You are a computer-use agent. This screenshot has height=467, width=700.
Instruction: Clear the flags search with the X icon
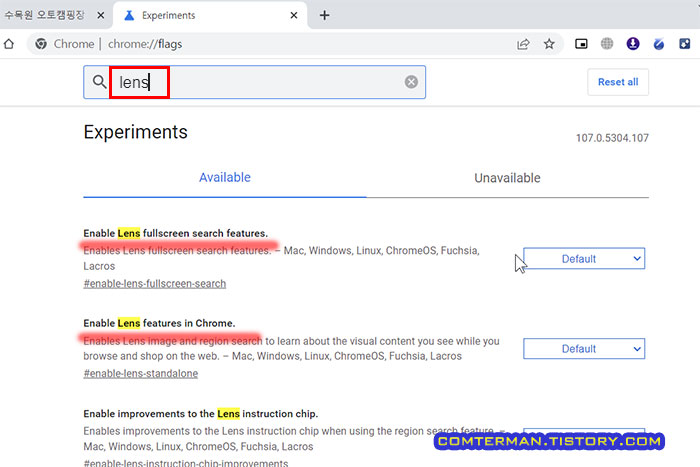coord(411,82)
